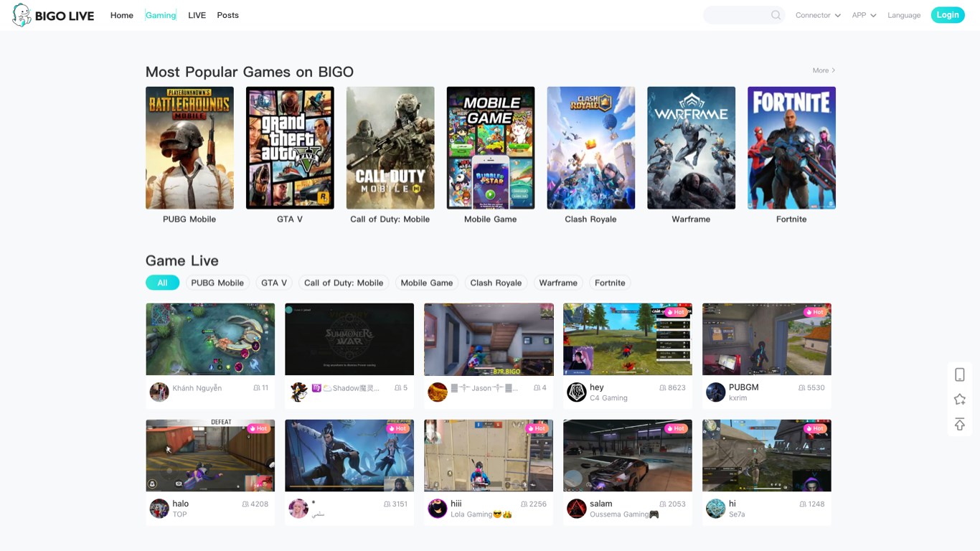Screen dimensions: 980x551
Task: Watch the hey stream from C4 Gaming
Action: (x=627, y=339)
